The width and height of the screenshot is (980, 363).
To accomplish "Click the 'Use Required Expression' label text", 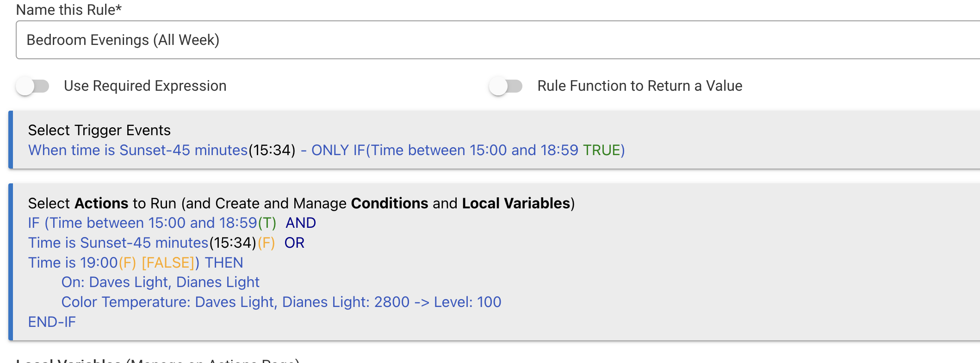I will pyautogui.click(x=145, y=86).
